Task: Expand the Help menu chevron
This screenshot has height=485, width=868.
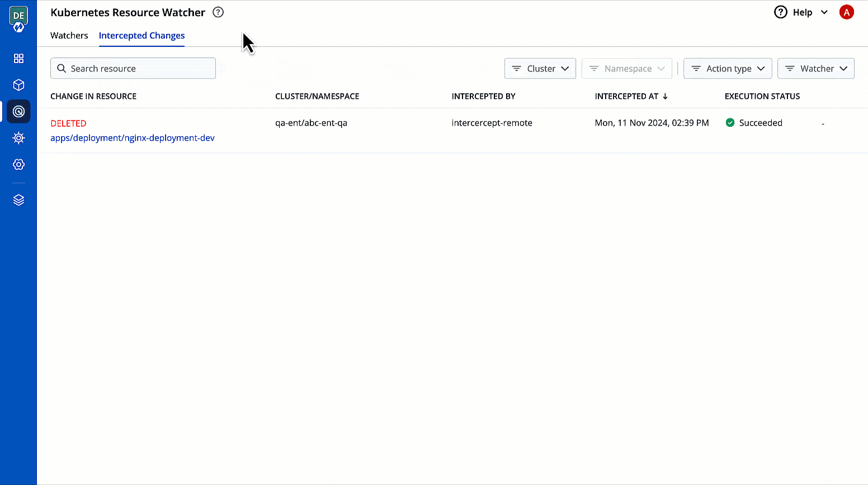Action: [824, 12]
